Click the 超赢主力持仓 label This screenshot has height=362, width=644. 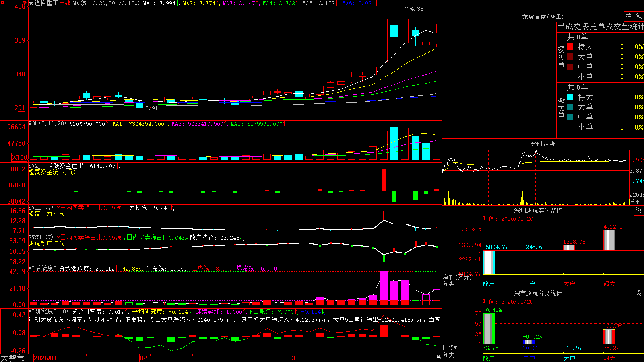[x=46, y=214]
